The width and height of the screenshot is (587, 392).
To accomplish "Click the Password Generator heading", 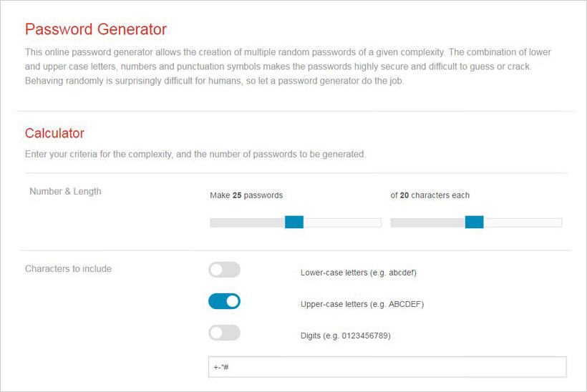I will [x=96, y=29].
